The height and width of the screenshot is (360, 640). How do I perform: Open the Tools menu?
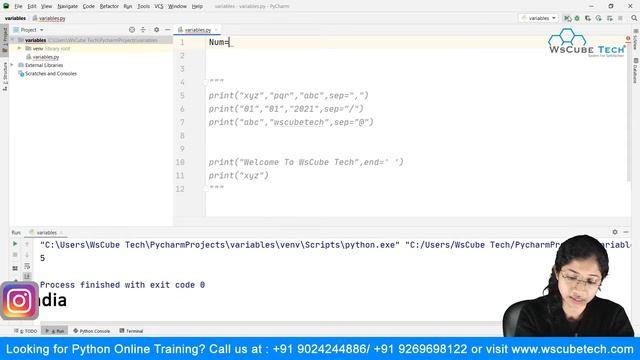[143, 7]
